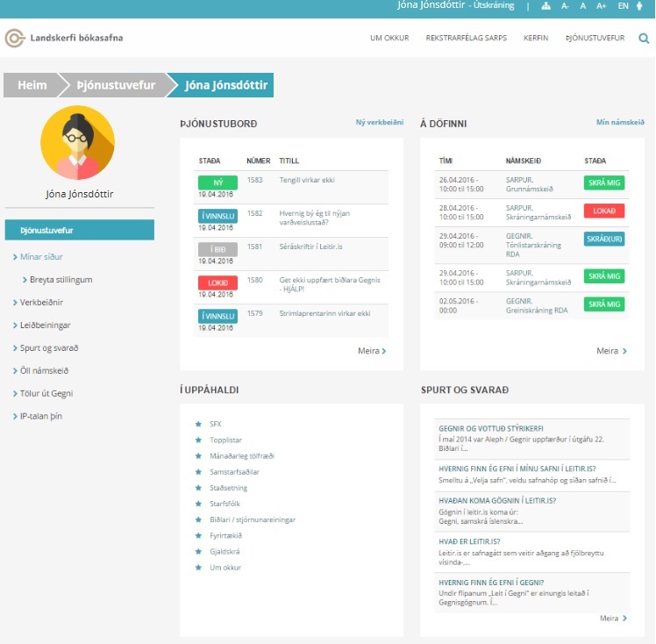Open HVAÐAN KOMA GÖGNIN Í LEITIR.IS? question
The image size is (656, 644).
(x=497, y=500)
